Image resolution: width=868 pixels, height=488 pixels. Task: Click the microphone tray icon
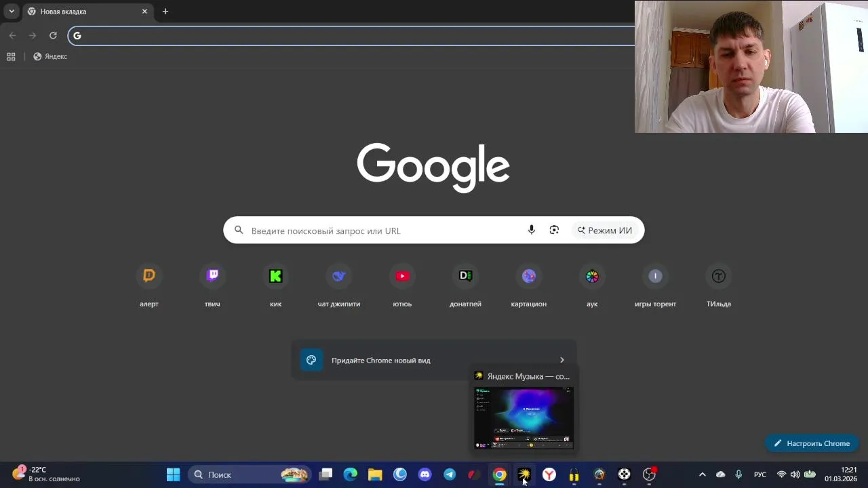(x=738, y=474)
